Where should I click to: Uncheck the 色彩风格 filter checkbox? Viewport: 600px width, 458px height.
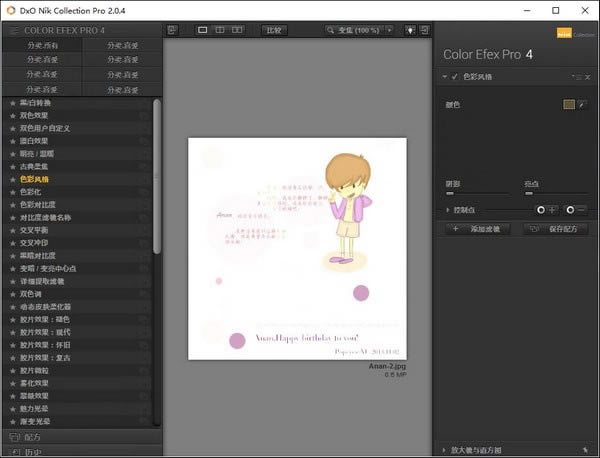(454, 77)
